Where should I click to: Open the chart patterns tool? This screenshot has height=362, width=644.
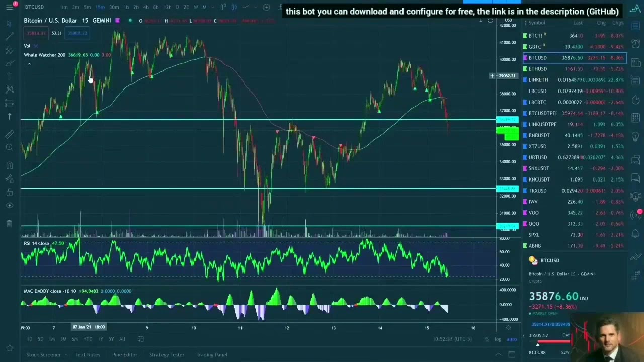[9, 89]
